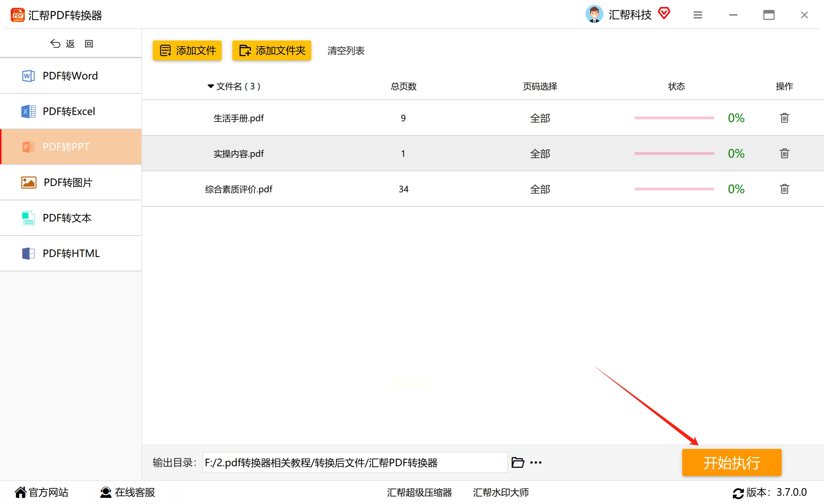Remove 综合素质评价.pdf using trash icon
This screenshot has height=504, width=824.
tap(784, 189)
